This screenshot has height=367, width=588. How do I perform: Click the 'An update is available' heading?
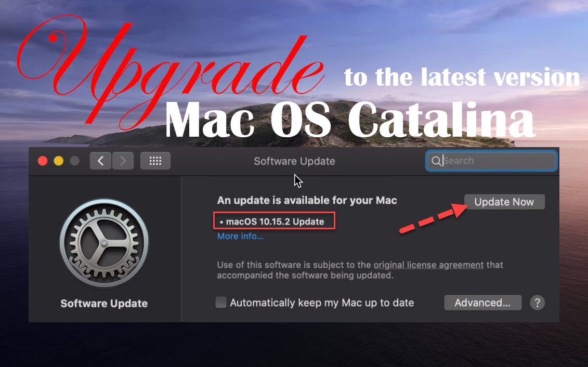307,200
